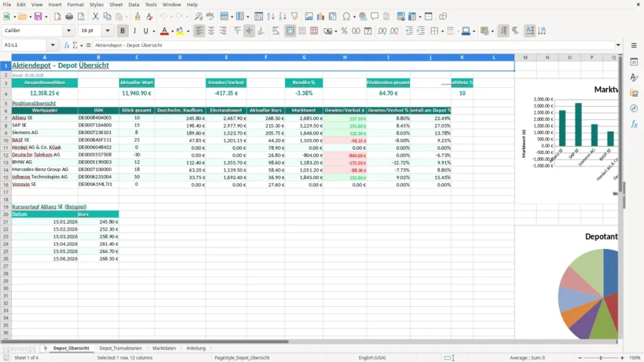
Task: Open the Format menu
Action: (75, 4)
